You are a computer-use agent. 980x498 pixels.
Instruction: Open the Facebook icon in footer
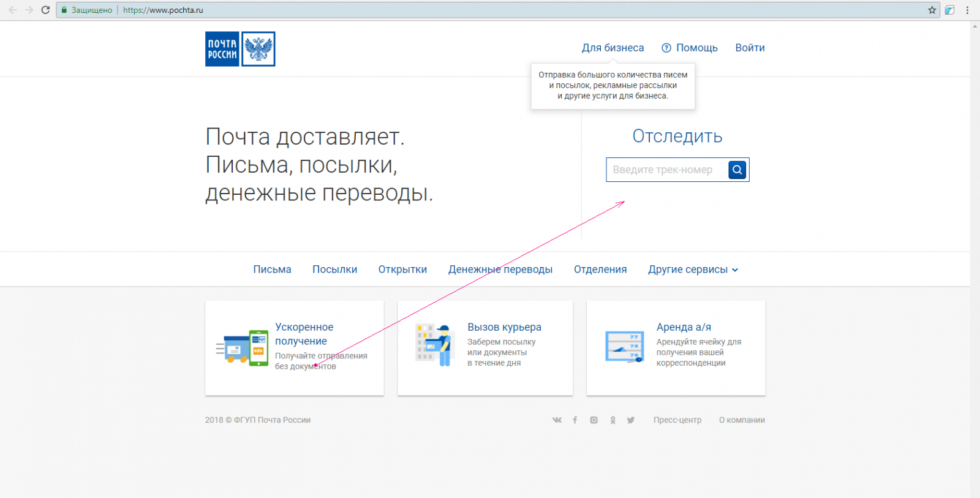click(575, 420)
